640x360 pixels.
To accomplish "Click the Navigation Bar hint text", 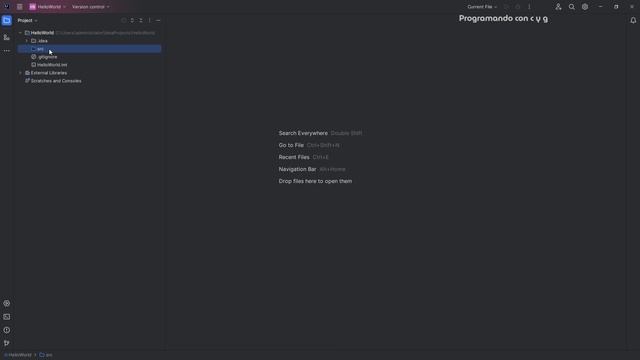I will (x=297, y=169).
